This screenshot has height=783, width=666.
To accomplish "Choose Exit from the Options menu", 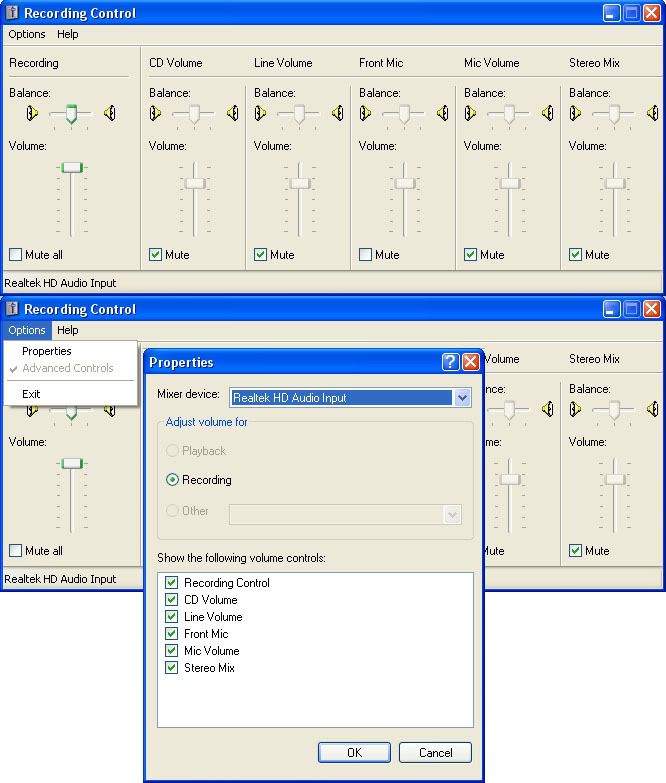I will pos(31,394).
